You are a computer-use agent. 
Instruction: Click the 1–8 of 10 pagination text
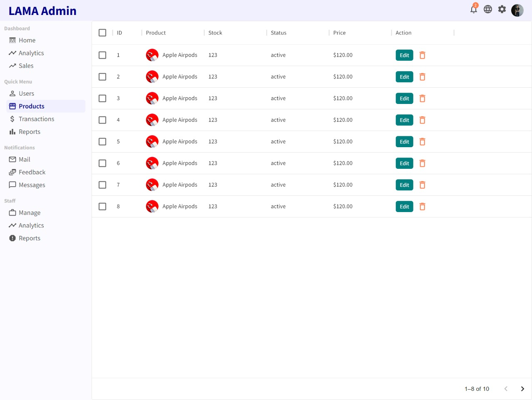point(477,389)
